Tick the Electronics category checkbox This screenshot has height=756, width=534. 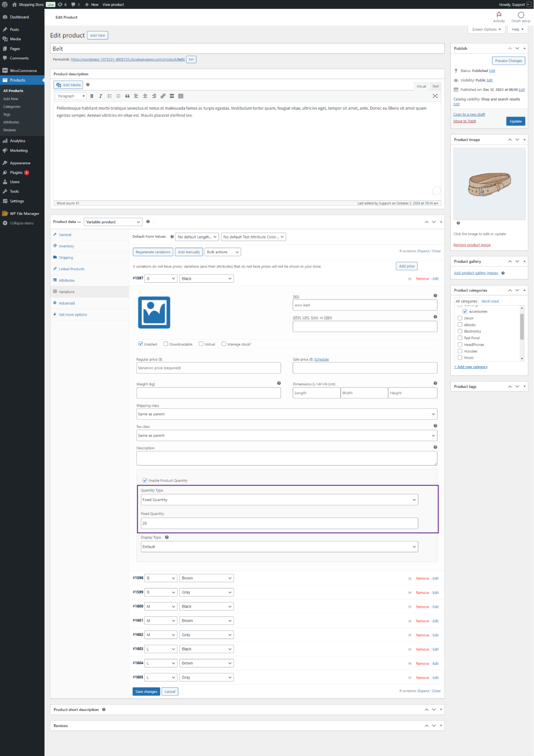pyautogui.click(x=460, y=331)
